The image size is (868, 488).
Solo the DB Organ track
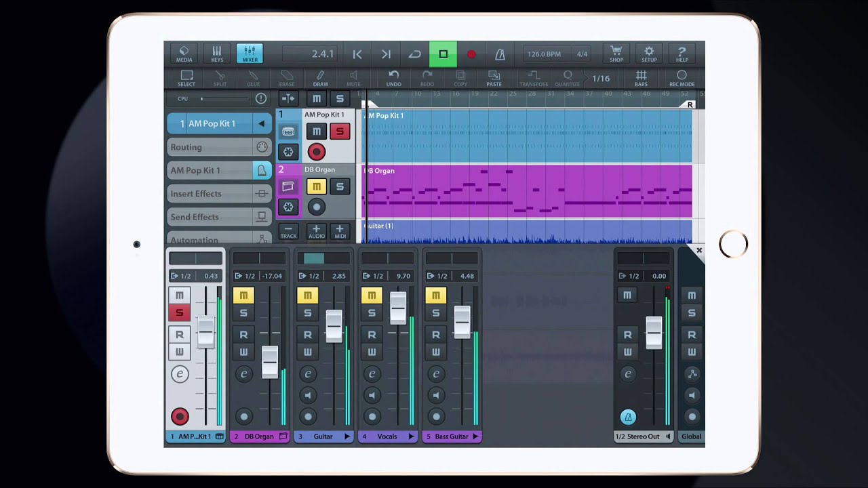(x=340, y=186)
